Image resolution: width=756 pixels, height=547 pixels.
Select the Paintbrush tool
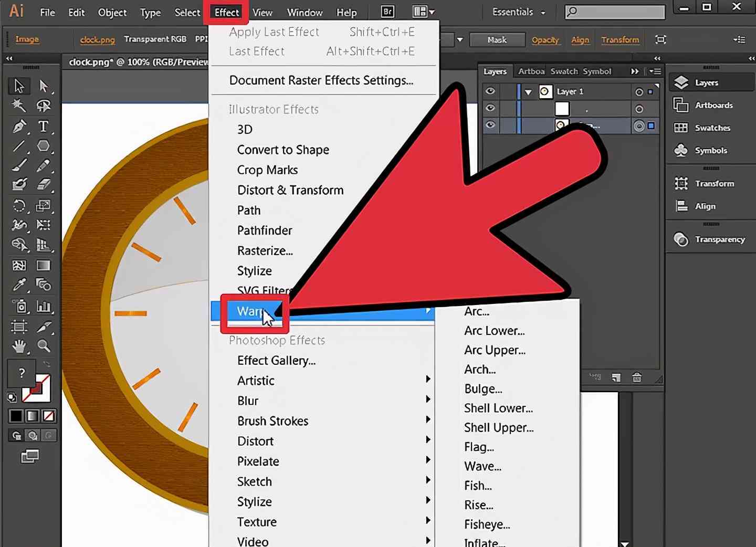click(19, 166)
